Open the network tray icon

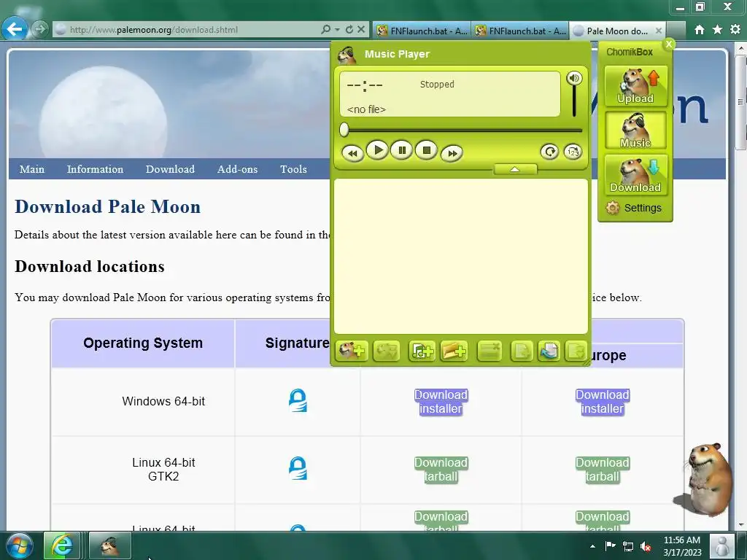coord(628,547)
